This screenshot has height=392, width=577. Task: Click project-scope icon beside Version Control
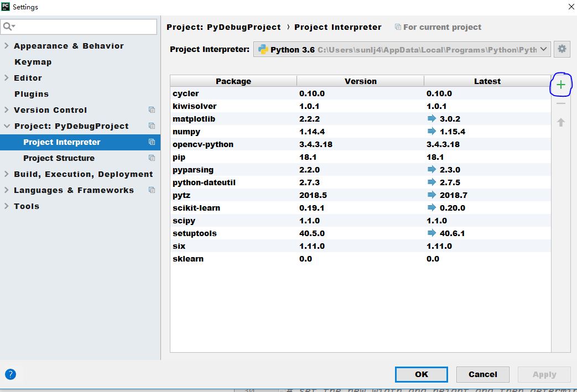click(152, 109)
